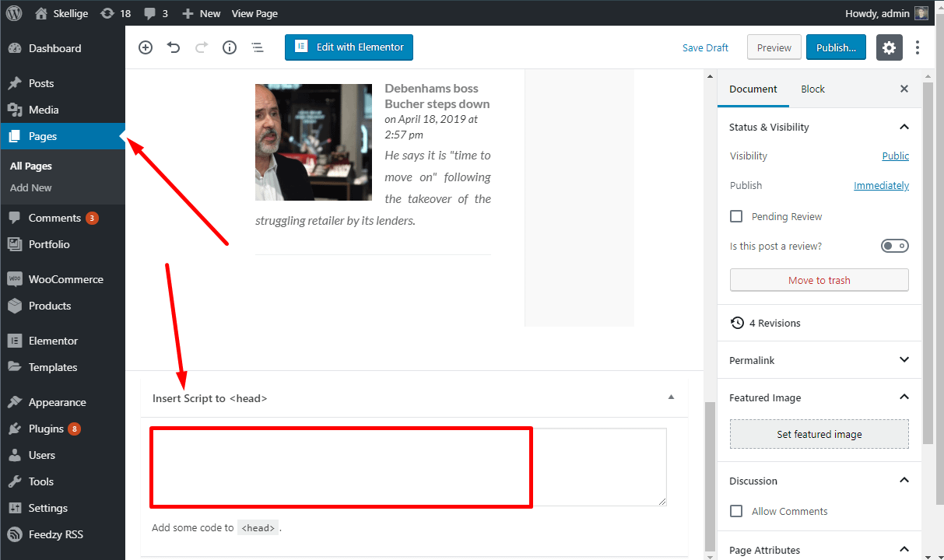
Task: Open the 18 pending updates icon
Action: pyautogui.click(x=115, y=13)
